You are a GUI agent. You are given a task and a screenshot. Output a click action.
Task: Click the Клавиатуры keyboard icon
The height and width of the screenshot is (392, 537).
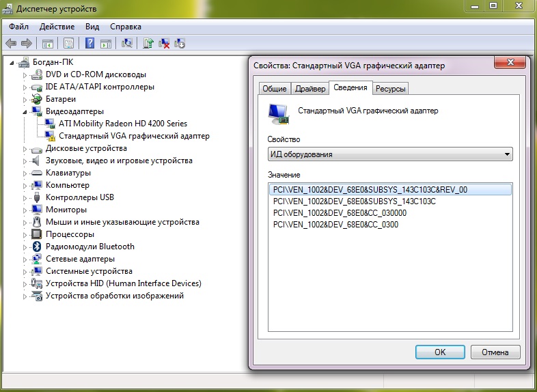click(x=37, y=173)
